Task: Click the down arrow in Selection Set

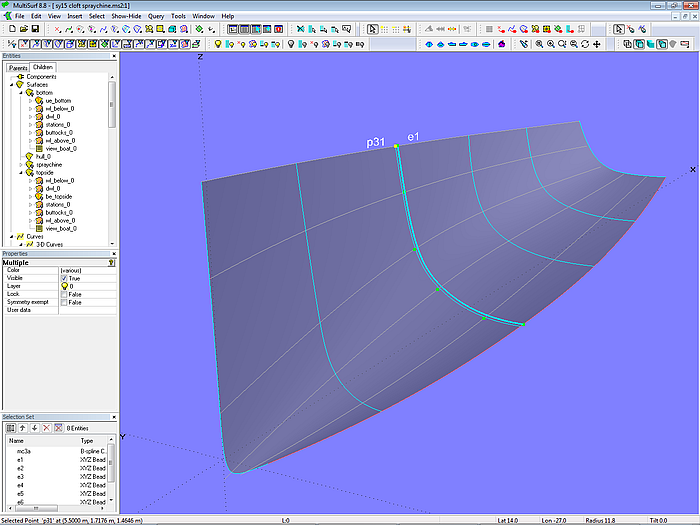Action: click(34, 428)
